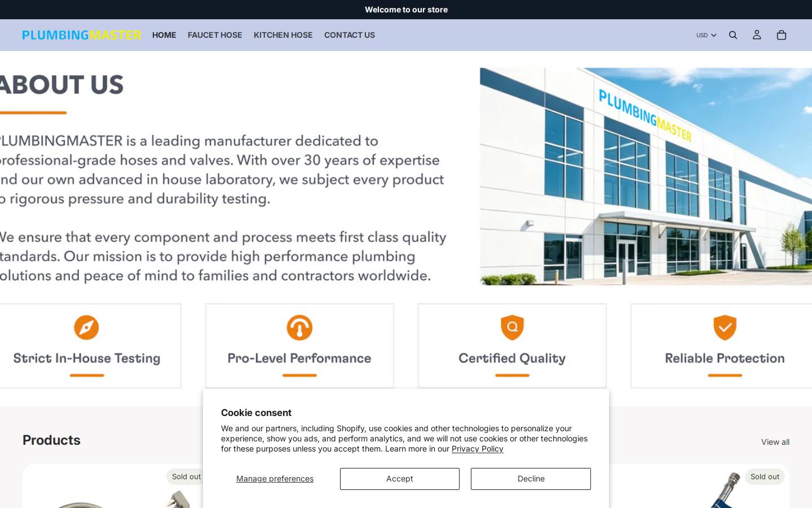Open the FAUCET HOSE menu item

(x=215, y=35)
